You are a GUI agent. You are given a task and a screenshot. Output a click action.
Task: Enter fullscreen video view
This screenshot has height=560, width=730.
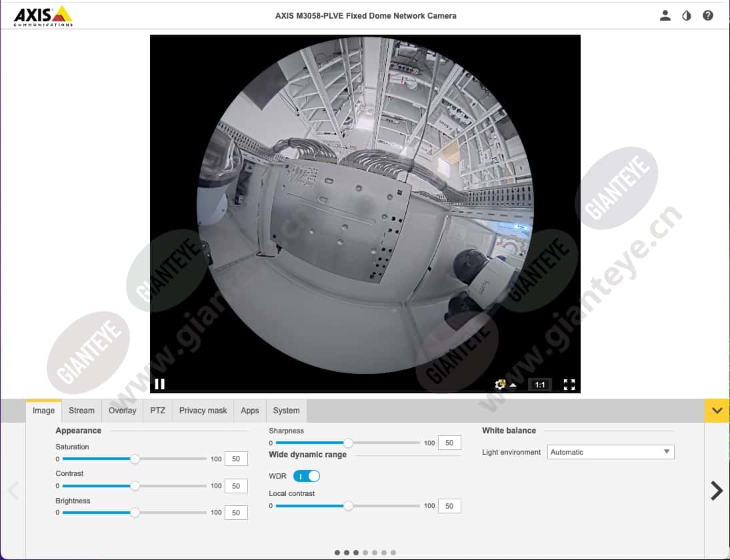coord(569,385)
